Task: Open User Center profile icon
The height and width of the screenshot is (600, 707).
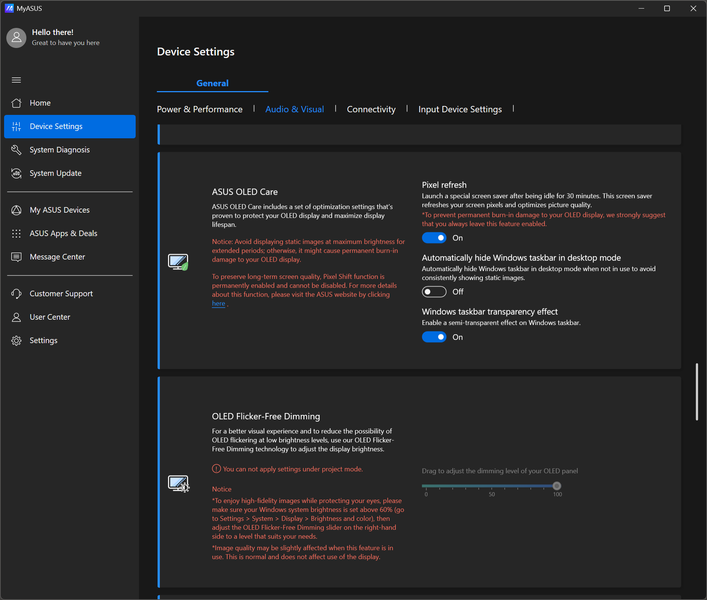Action: pos(16,317)
